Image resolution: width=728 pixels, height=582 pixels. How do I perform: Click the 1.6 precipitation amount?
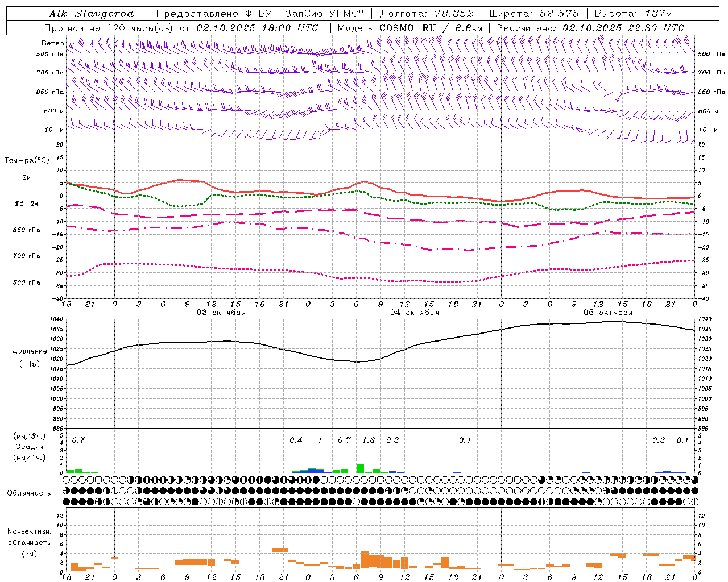[369, 440]
